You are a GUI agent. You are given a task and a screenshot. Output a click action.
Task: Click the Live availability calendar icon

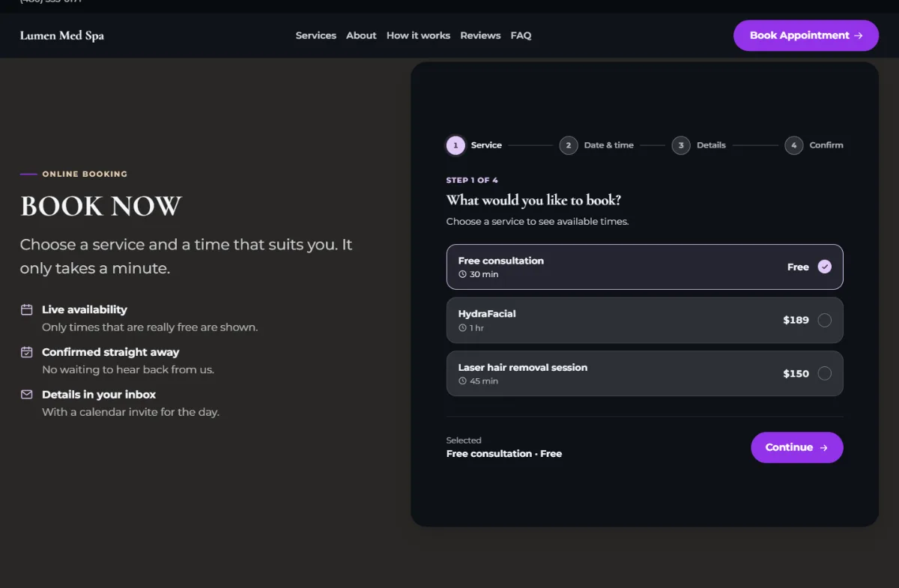tap(27, 309)
